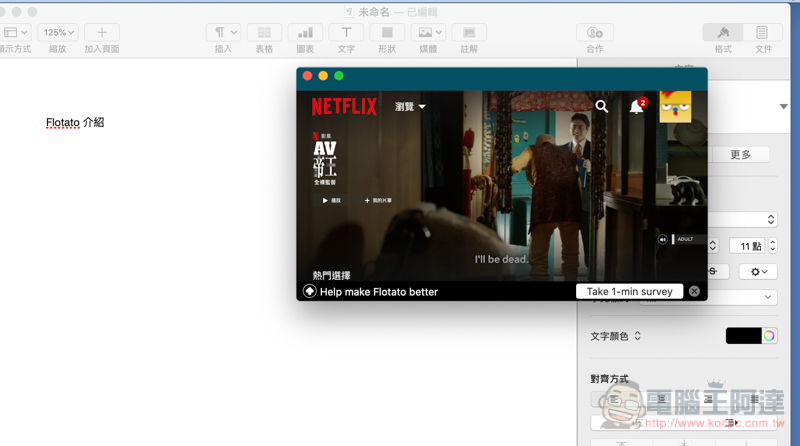
Task: Insert a table from the Pages toolbar
Action: (x=264, y=32)
